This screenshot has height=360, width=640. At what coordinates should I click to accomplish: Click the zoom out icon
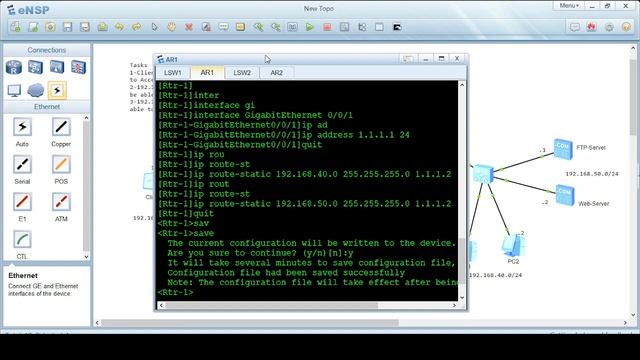(x=276, y=27)
